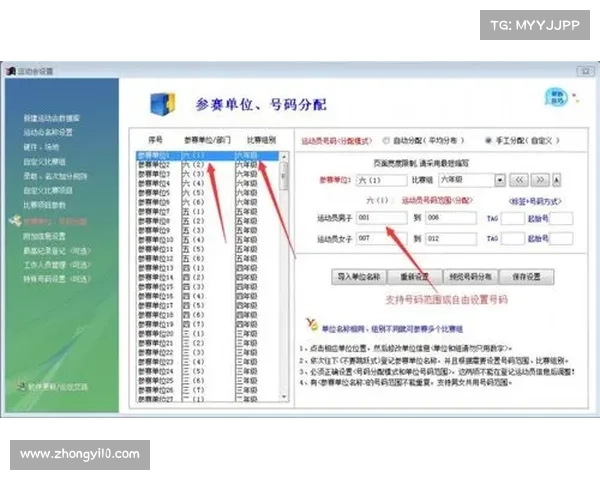Click the 参赛单位 name field showing 六(1)
600x480 pixels.
coord(382,180)
